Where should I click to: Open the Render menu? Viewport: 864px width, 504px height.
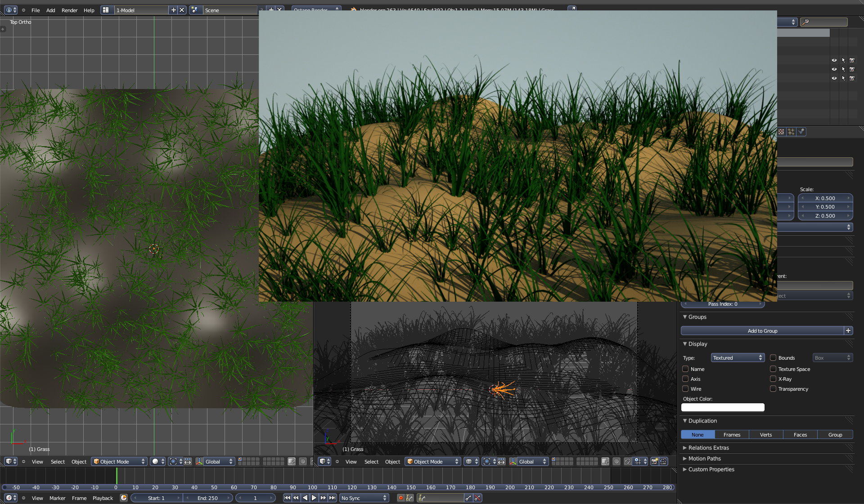click(x=69, y=10)
